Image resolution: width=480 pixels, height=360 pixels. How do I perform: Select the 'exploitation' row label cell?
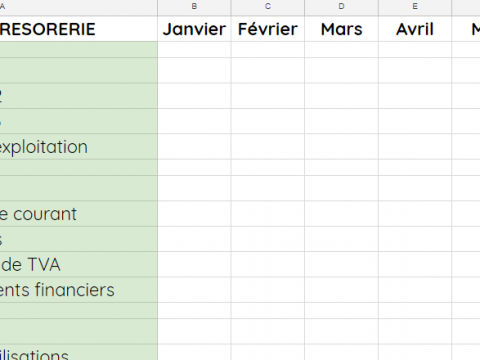(x=79, y=147)
